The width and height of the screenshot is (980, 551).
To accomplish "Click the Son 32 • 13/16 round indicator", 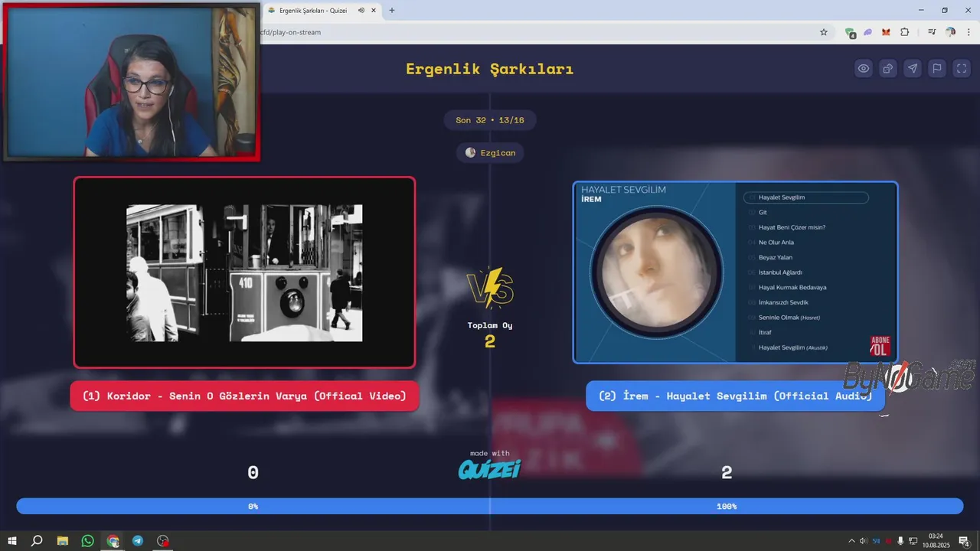I will (x=490, y=120).
